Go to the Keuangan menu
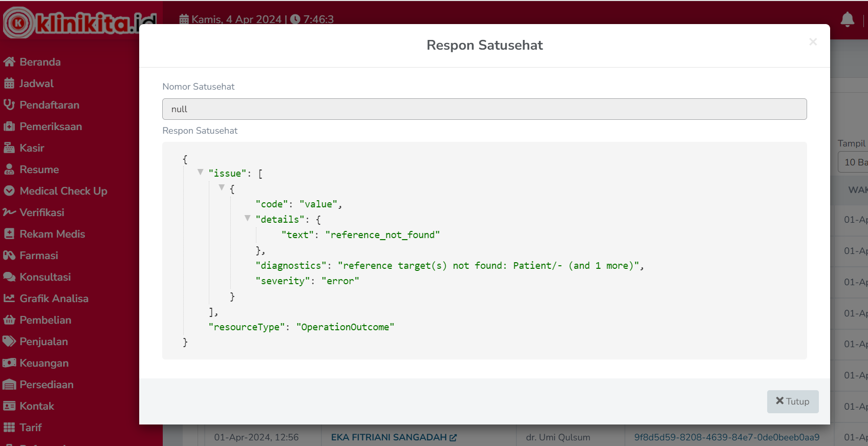 44,363
